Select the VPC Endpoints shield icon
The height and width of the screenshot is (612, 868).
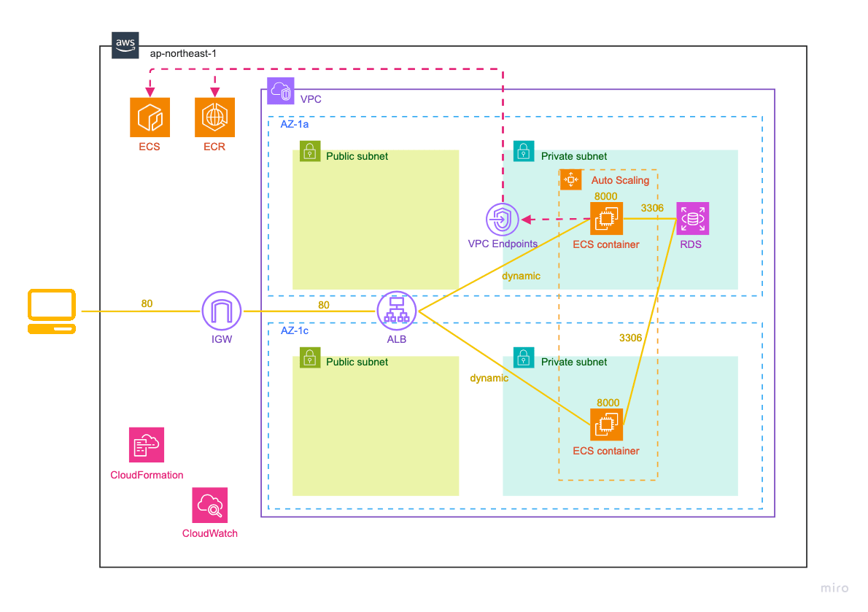[502, 220]
